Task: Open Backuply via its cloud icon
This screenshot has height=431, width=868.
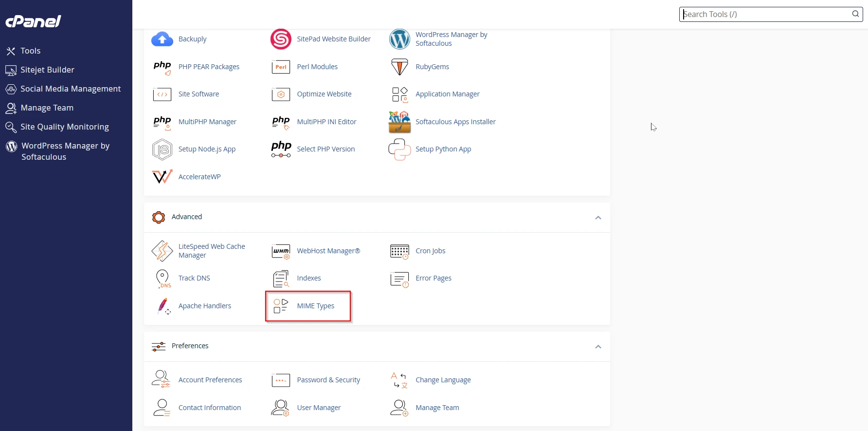Action: point(162,39)
